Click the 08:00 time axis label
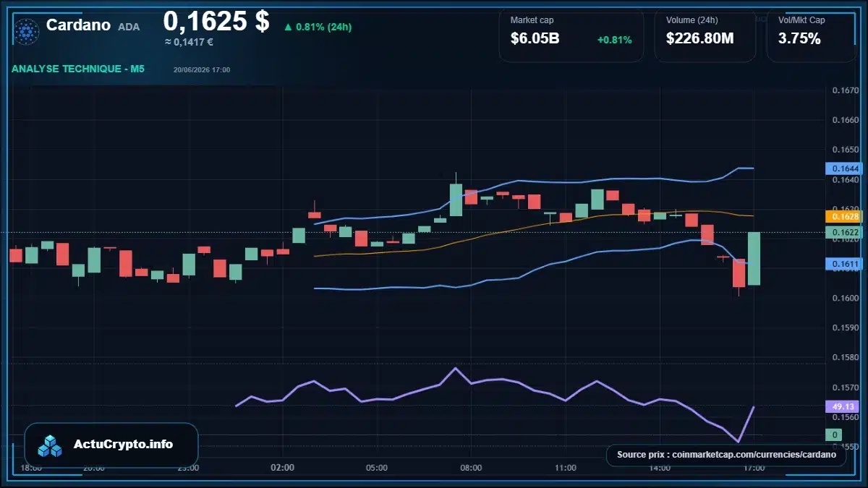868x488 pixels. point(471,468)
